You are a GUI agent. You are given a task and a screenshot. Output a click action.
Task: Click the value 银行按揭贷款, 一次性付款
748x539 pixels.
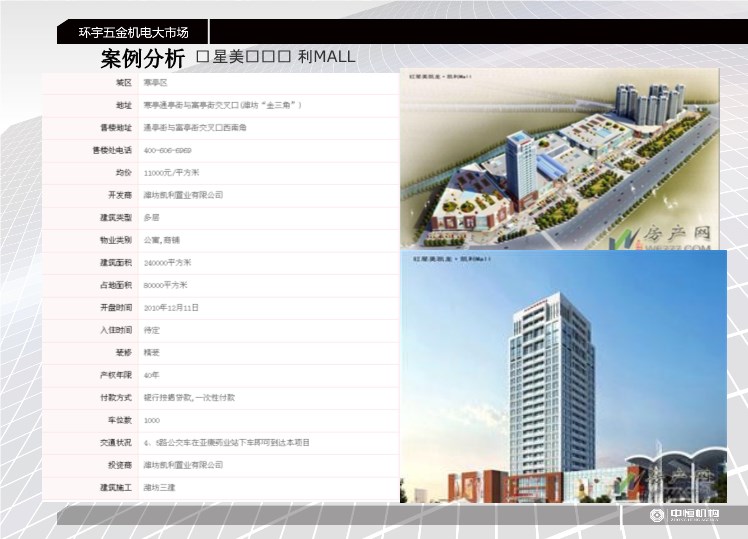click(189, 397)
